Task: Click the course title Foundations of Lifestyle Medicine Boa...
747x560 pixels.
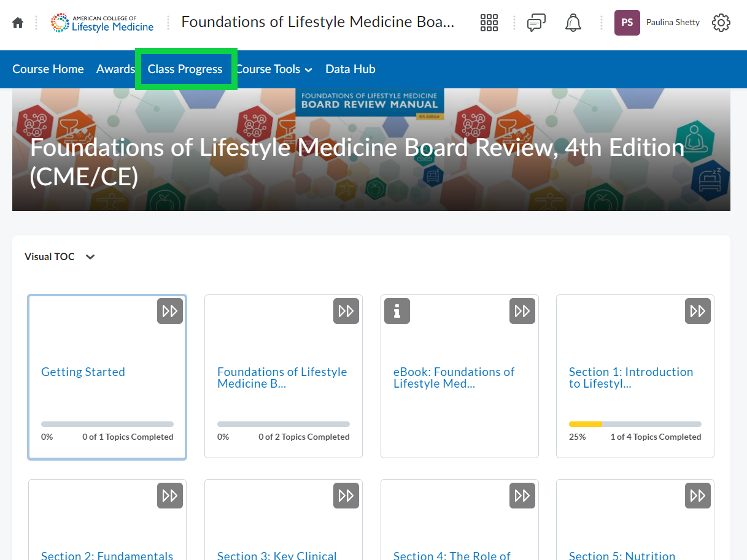Action: [x=318, y=23]
